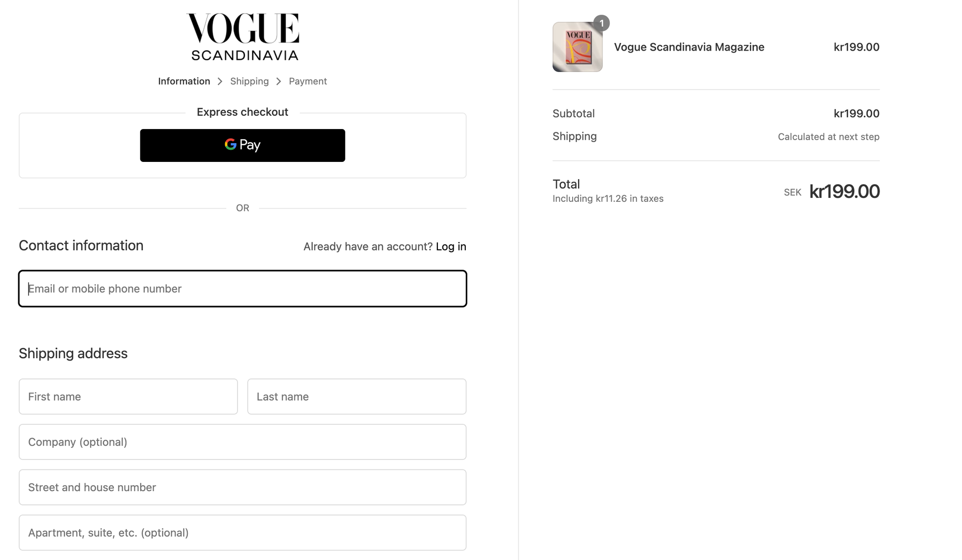Go to the Payment breadcrumb step
Viewport: 962px width, 560px height.
308,81
